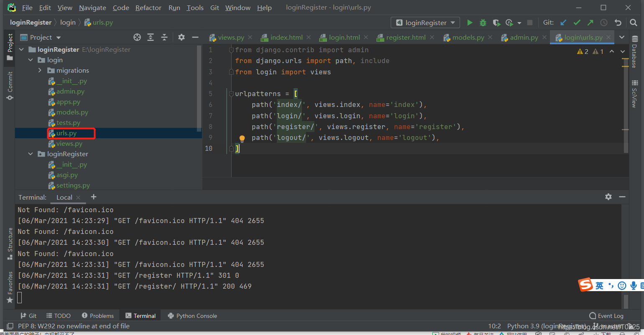
Task: Expand the migrations folder
Action: [x=40, y=71]
